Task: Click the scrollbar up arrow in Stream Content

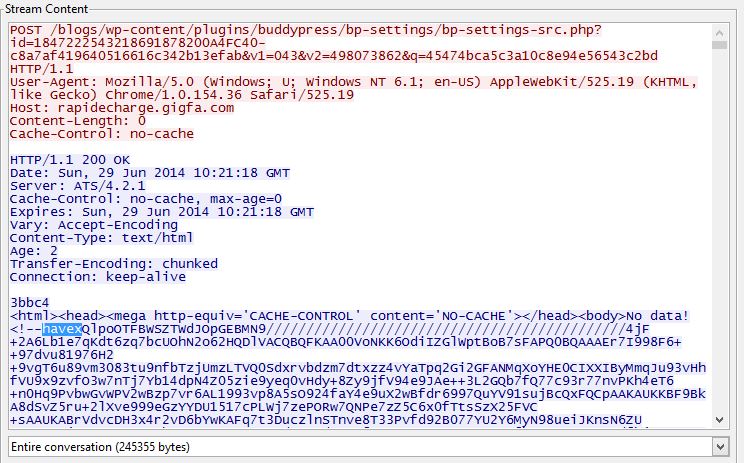Action: coord(719,33)
